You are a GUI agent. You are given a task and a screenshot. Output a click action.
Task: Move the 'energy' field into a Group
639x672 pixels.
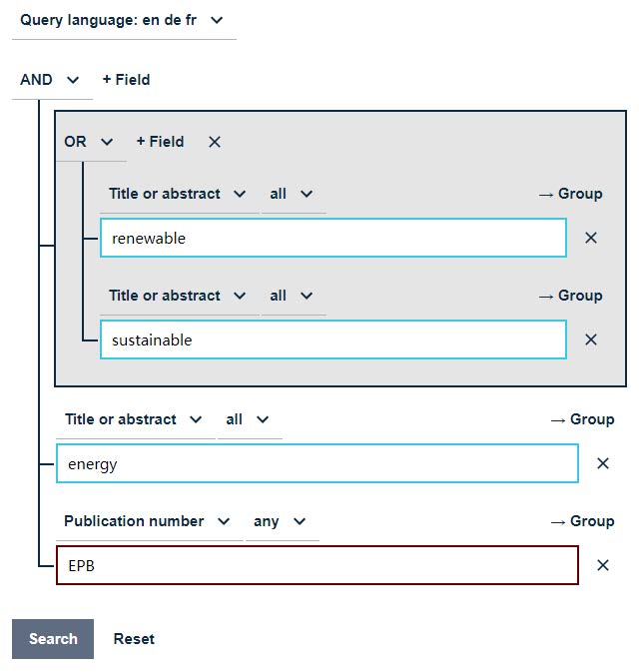pos(582,419)
